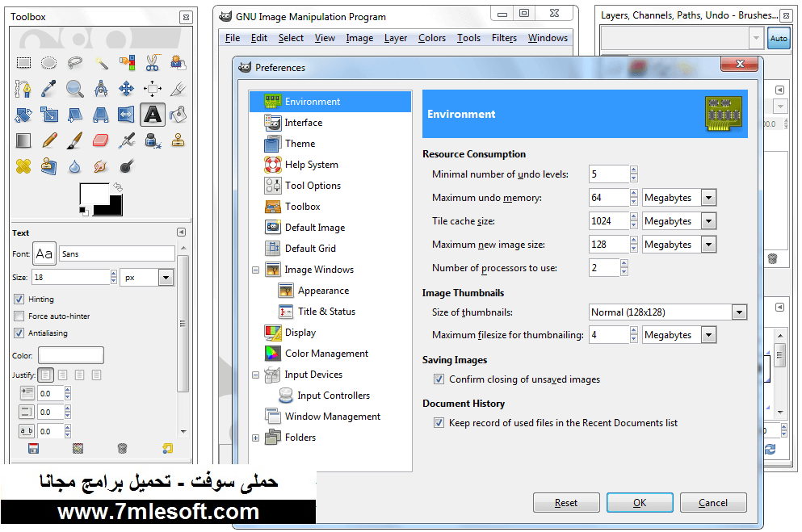Open the File menu

tap(233, 38)
